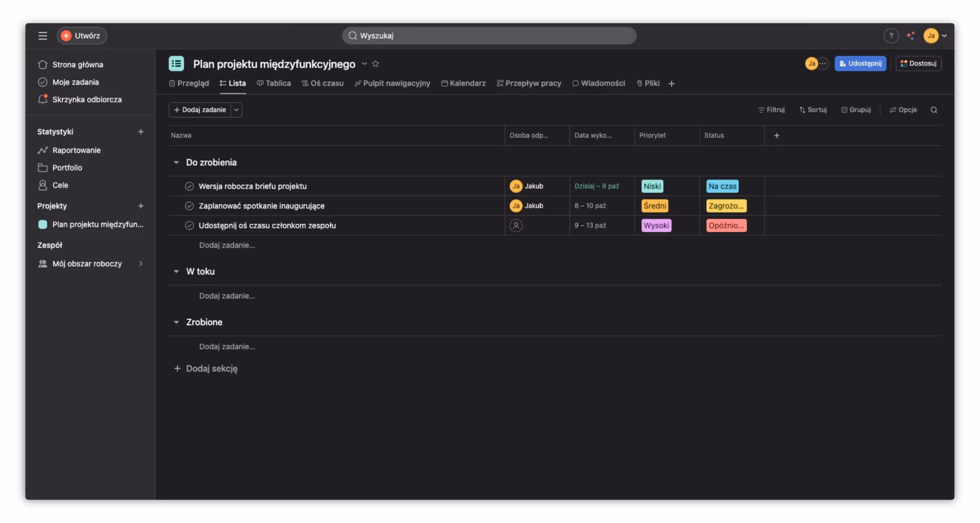This screenshot has height=523, width=980.
Task: Switch to the Tablica tab
Action: 274,83
